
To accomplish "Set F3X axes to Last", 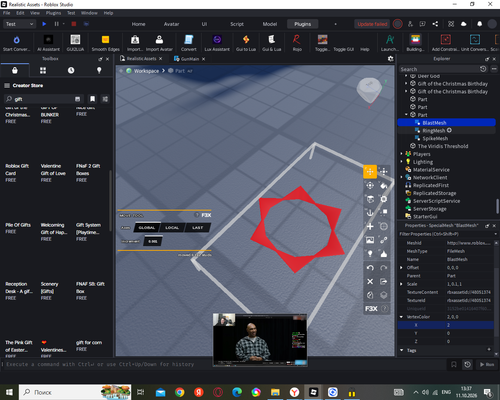I will [197, 228].
